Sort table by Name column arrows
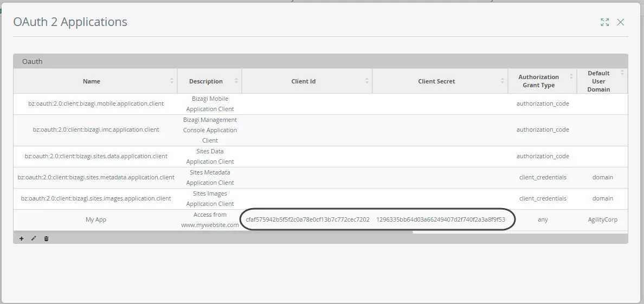644x304 pixels. click(172, 81)
